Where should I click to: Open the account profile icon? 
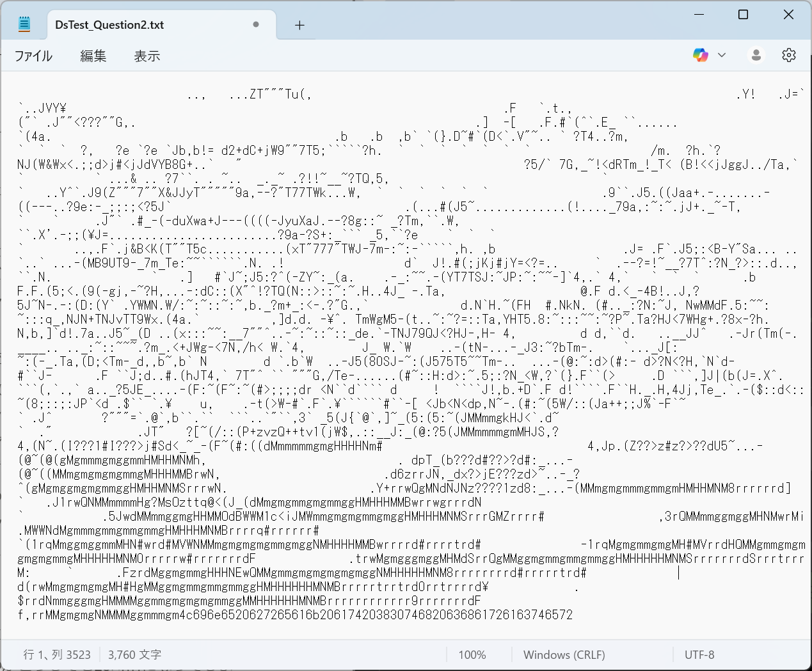(756, 55)
